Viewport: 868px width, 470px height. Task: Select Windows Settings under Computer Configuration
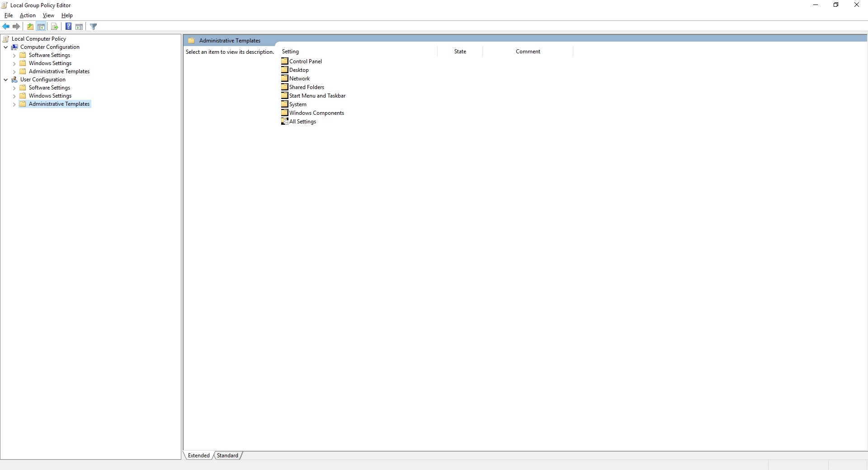50,63
